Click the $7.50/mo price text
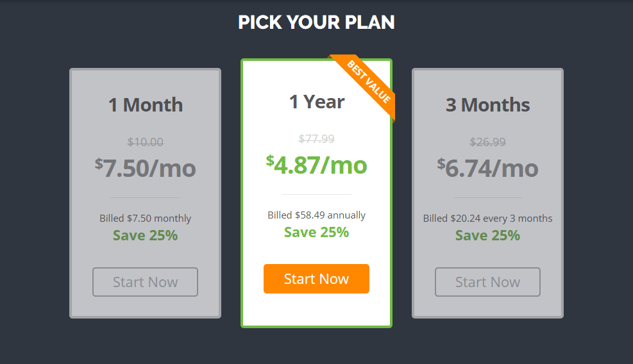 tap(145, 168)
